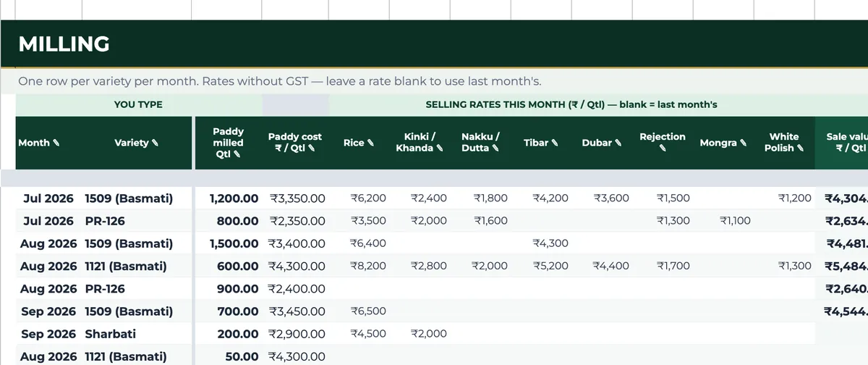This screenshot has height=365, width=868.
Task: Select Tibar rate ₹5,200
Action: click(550, 266)
